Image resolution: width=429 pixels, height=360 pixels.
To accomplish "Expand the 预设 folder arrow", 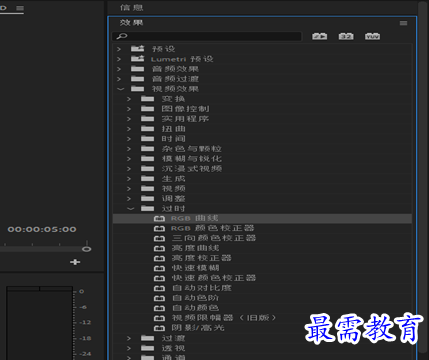I will 119,49.
